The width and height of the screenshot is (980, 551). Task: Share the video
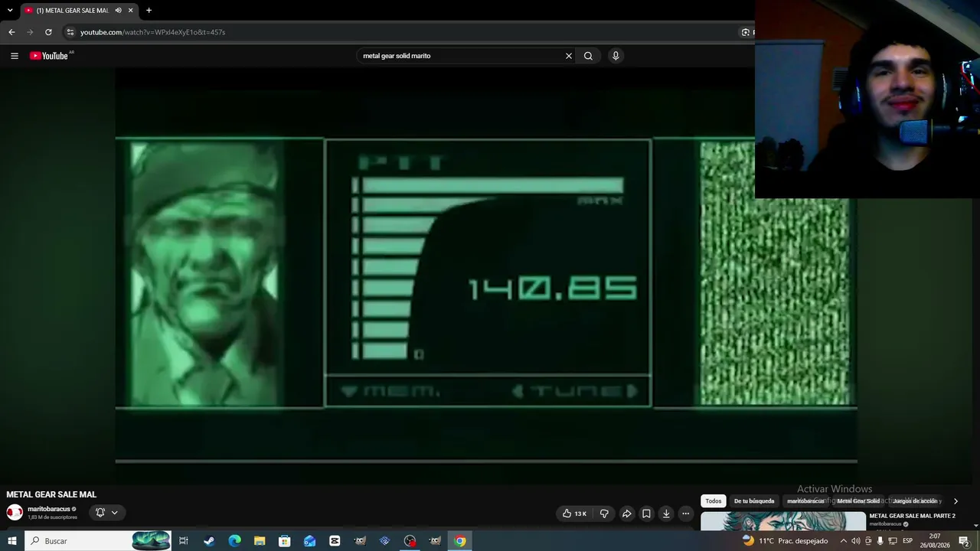(626, 514)
